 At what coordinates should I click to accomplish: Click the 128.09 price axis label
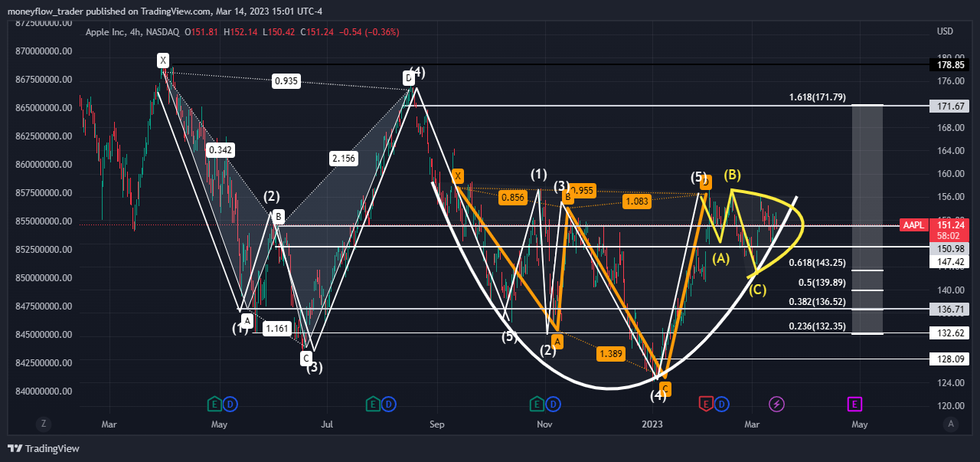coord(950,358)
